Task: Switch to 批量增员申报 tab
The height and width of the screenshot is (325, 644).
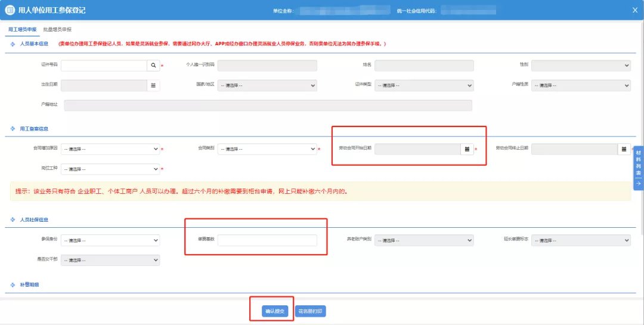Action: pyautogui.click(x=57, y=29)
